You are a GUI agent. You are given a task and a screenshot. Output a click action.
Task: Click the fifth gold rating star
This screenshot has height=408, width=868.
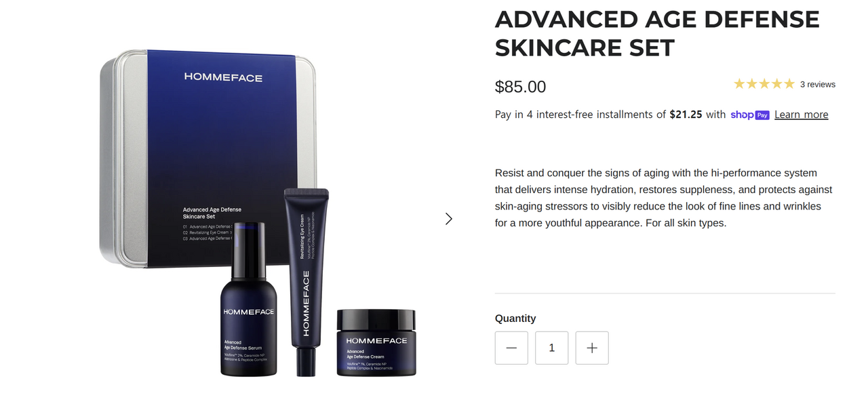[x=789, y=84]
